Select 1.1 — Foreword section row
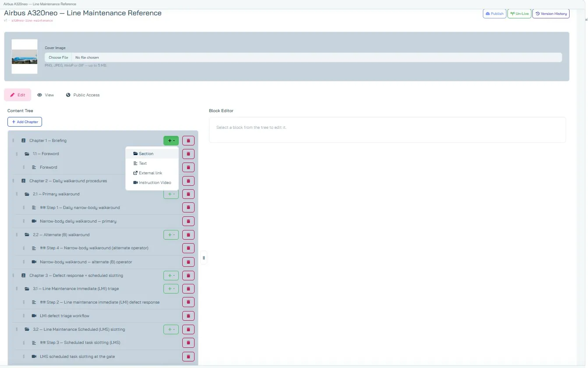The image size is (588, 368). coord(46,154)
